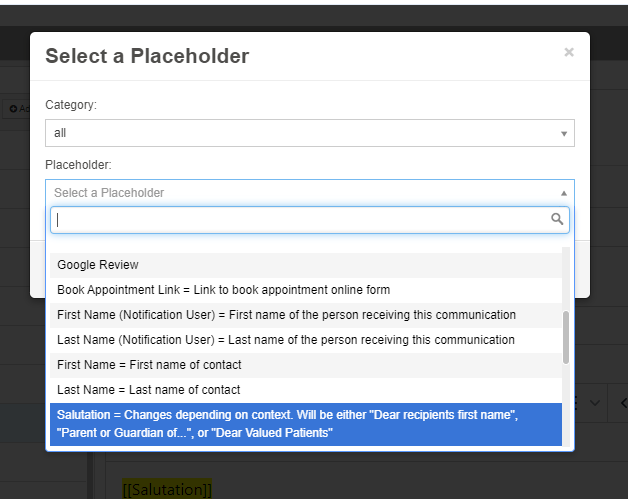Screen dimensions: 628x499
Task: Collapse the Select a Placeholder dropdown
Action: coord(310,193)
